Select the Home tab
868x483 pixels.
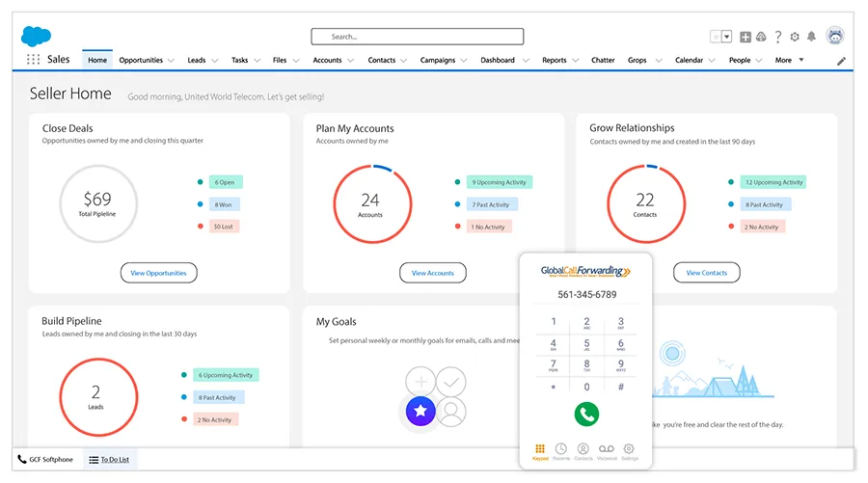97,60
